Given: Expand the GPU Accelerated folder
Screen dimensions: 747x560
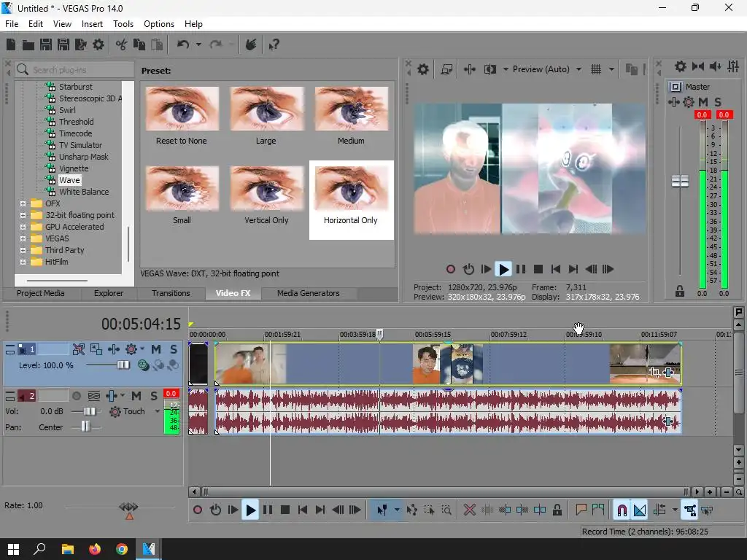Looking at the screenshot, I should pos(23,227).
